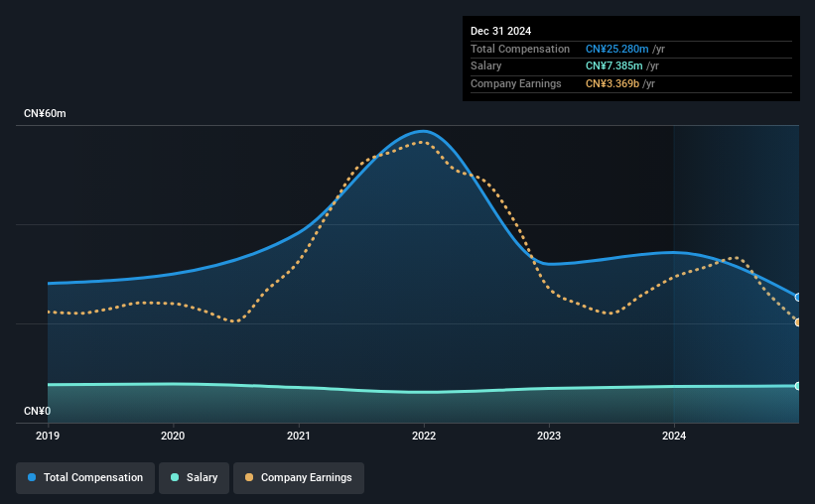Toggle the Company Earnings legend button
815x504 pixels.
299,477
